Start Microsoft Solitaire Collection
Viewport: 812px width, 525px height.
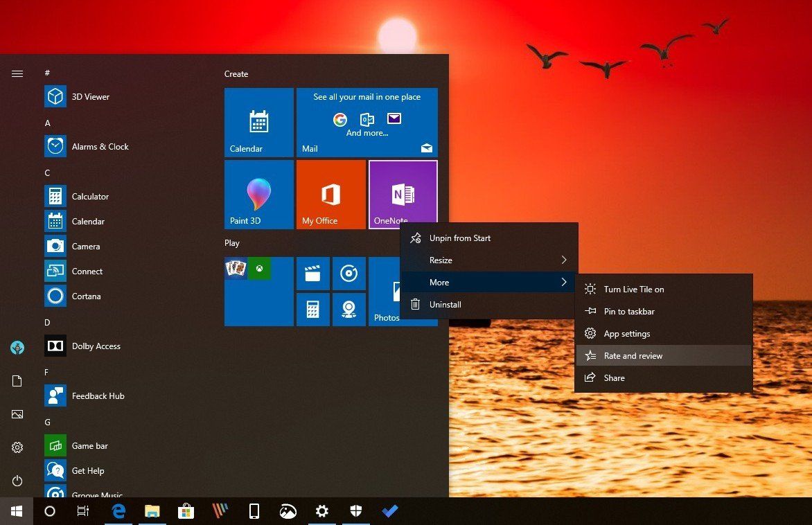pyautogui.click(x=236, y=269)
